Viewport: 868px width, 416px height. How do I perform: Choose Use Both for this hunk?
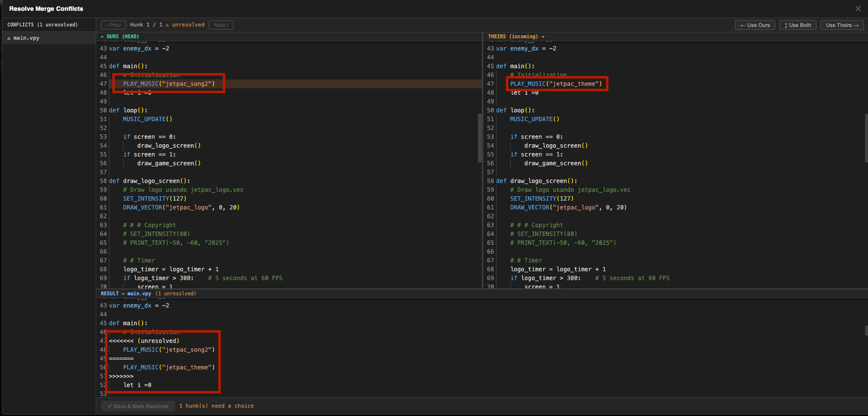click(x=797, y=25)
